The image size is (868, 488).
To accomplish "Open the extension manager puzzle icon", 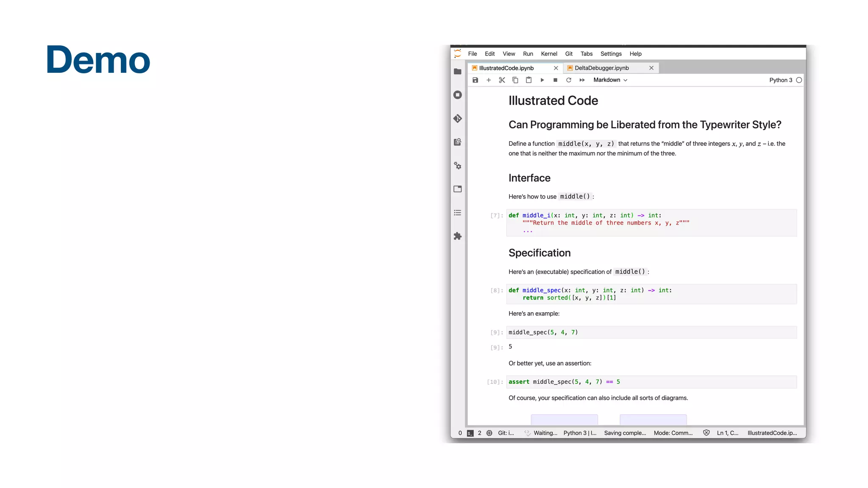I will click(x=457, y=236).
